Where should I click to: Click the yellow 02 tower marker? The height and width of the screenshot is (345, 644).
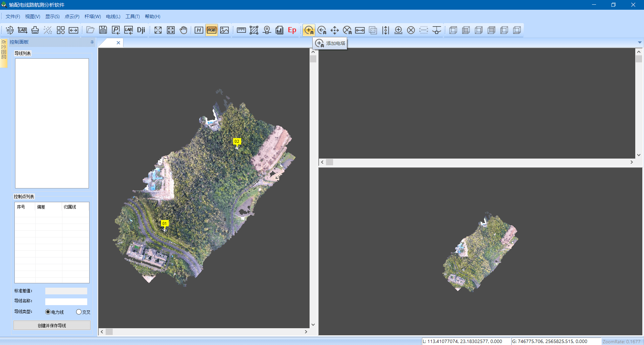click(x=237, y=141)
